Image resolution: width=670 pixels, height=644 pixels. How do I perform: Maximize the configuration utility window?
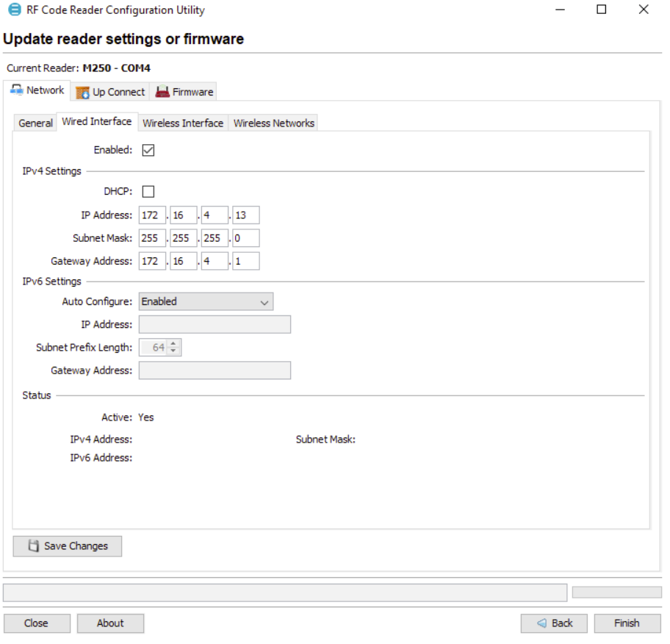pos(601,10)
